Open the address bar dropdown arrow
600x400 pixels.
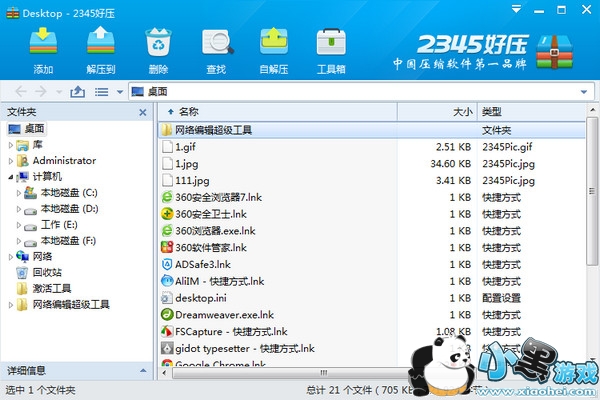[x=584, y=92]
